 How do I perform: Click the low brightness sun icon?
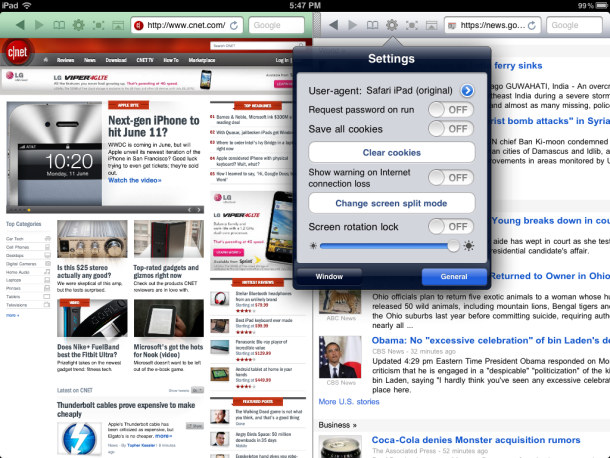(313, 246)
